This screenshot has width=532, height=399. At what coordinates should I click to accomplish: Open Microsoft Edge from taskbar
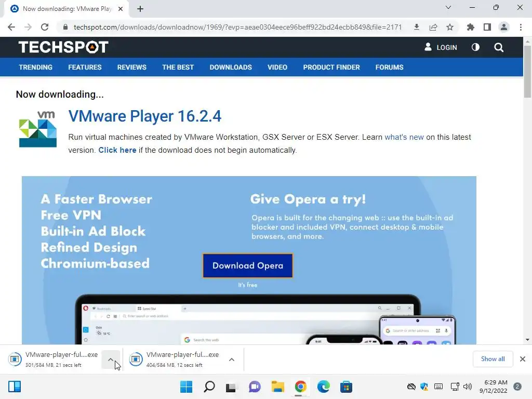click(323, 387)
